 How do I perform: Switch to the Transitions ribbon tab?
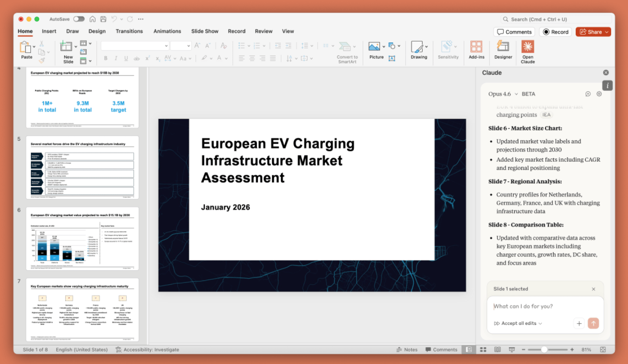click(129, 31)
